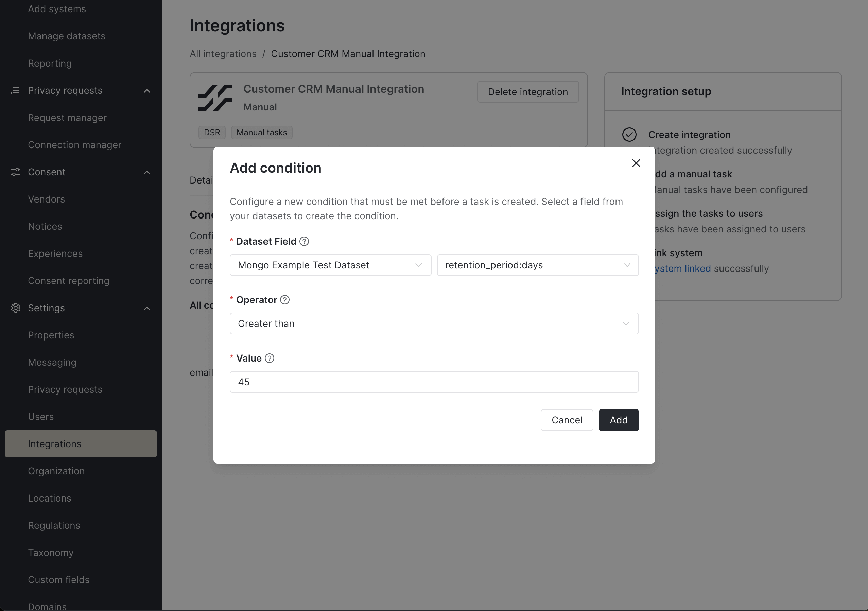Image resolution: width=868 pixels, height=611 pixels.
Task: Collapse the Consent sidebar section
Action: [147, 172]
